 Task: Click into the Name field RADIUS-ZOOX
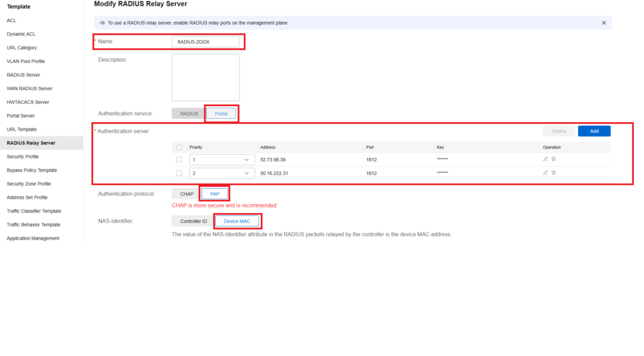(206, 42)
